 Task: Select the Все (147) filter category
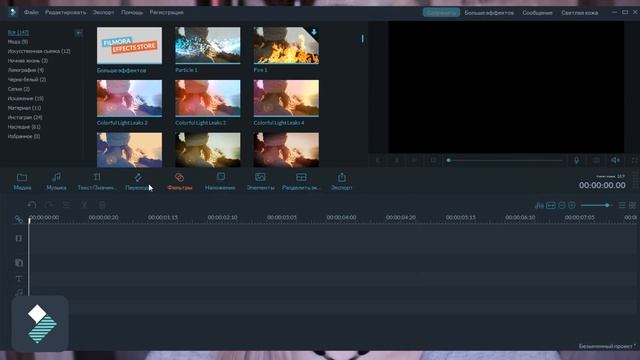[x=18, y=32]
